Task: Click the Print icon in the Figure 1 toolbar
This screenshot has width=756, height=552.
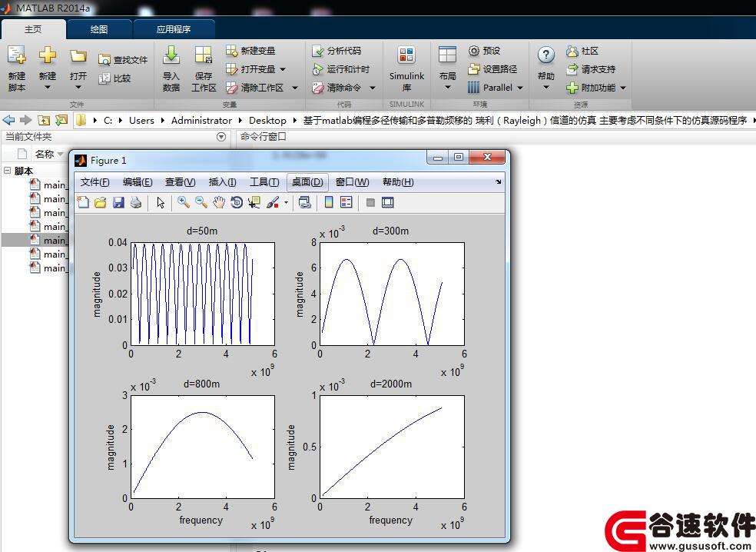Action: click(x=136, y=202)
